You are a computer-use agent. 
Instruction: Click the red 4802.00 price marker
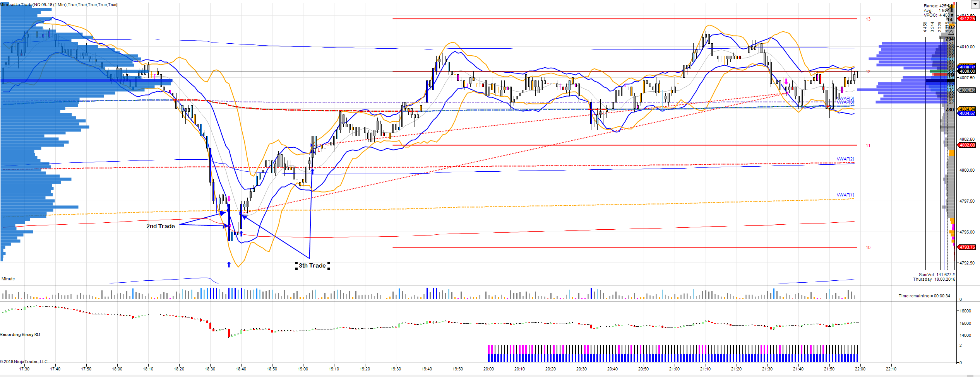(966, 145)
